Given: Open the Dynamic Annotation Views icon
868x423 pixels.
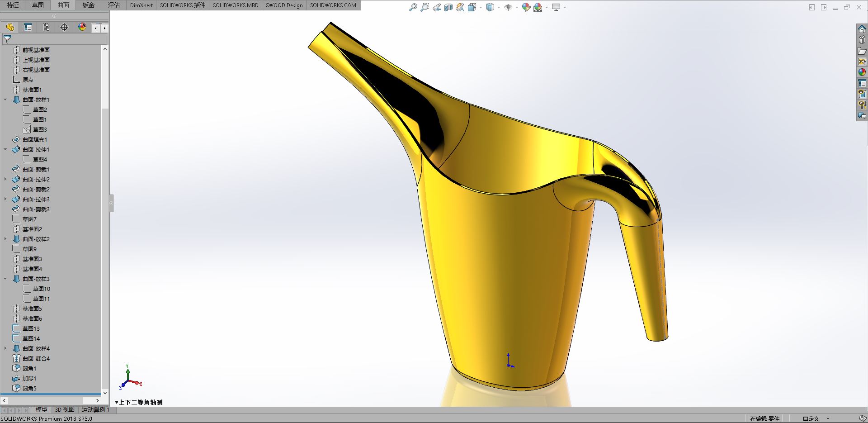Looking at the screenshot, I should (x=460, y=7).
